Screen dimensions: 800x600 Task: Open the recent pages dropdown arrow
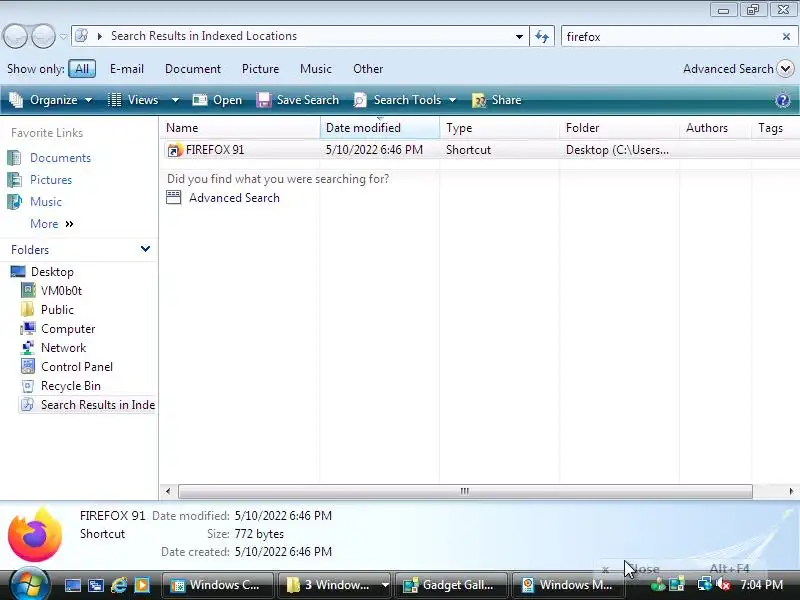(x=63, y=37)
